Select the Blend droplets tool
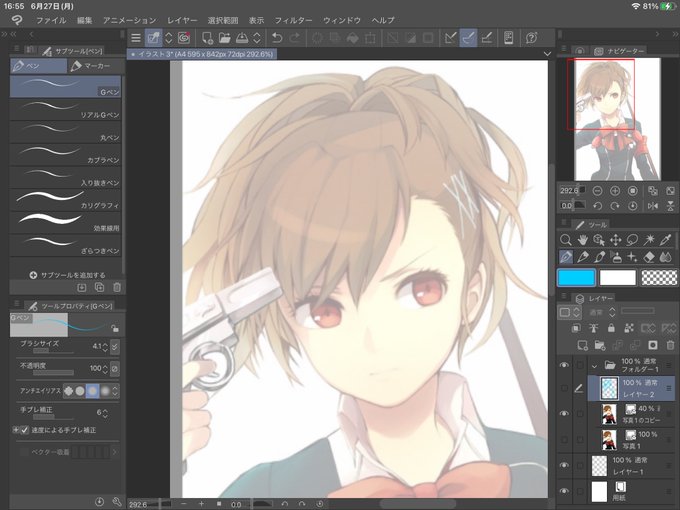Screen dimensions: 680x510 point(665,257)
